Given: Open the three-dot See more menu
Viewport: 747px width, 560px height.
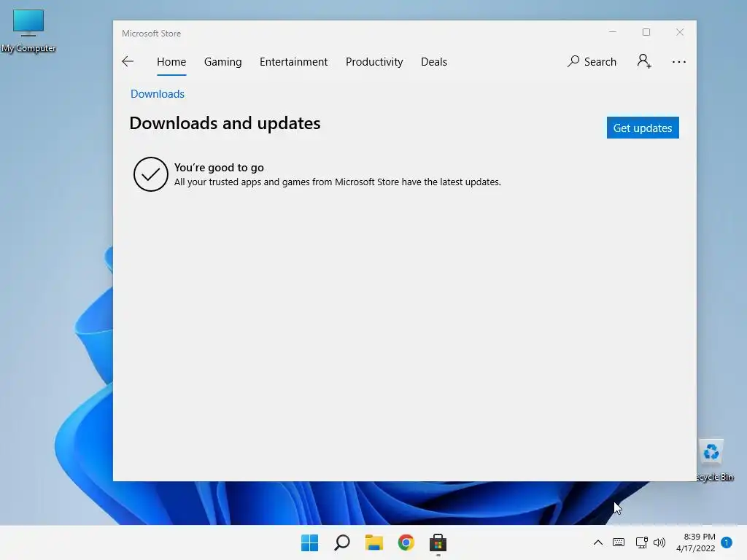Looking at the screenshot, I should [679, 62].
